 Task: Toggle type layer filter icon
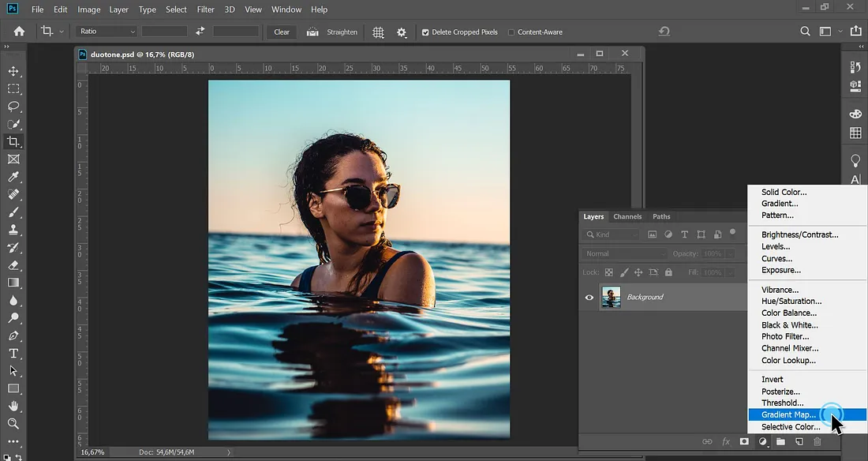(684, 234)
